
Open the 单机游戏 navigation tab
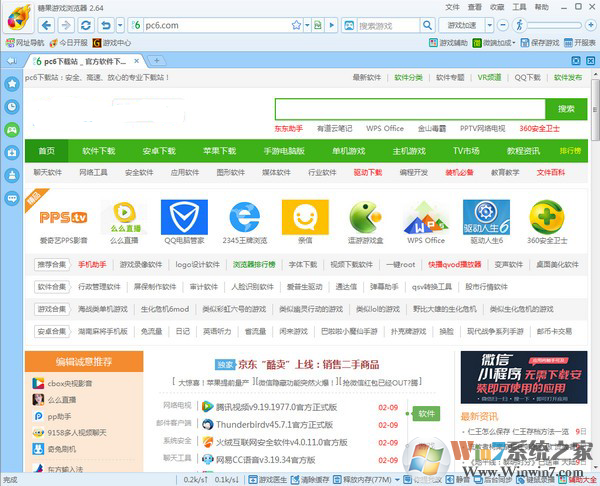click(349, 151)
